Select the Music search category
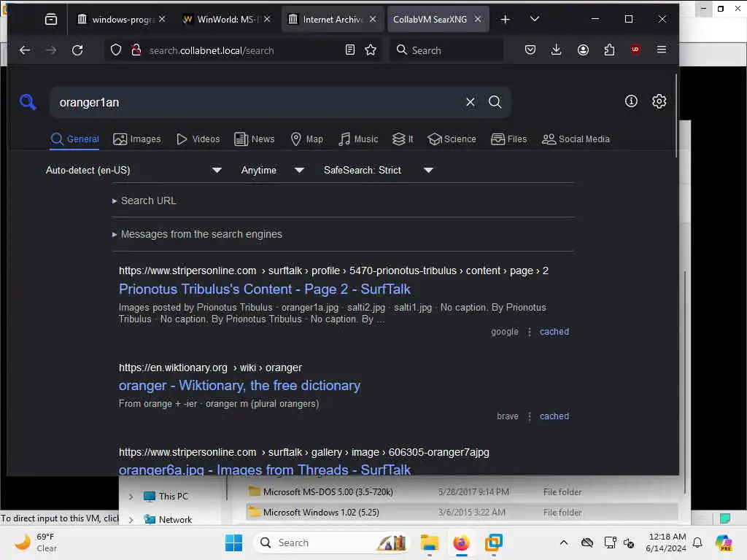Screen dimensions: 747x560 tap(358, 139)
